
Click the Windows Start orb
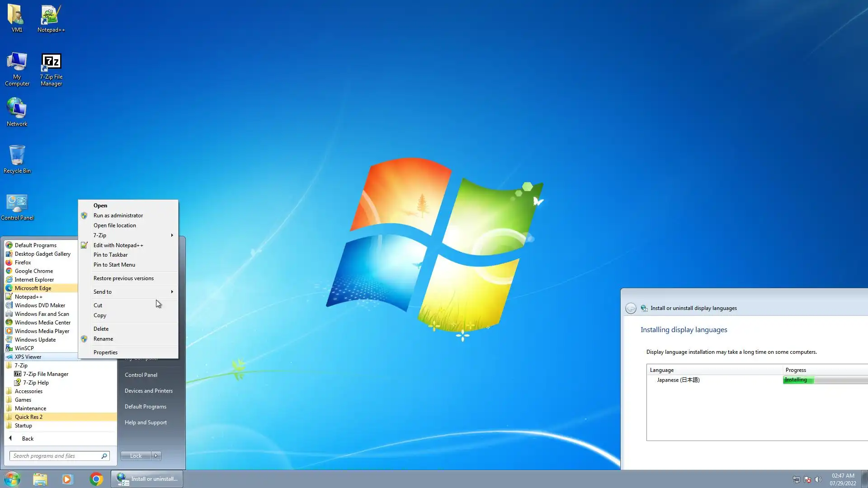pos(12,479)
